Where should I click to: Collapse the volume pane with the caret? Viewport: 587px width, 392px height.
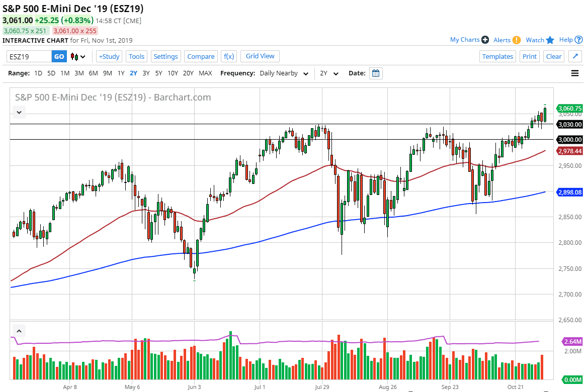click(x=19, y=330)
